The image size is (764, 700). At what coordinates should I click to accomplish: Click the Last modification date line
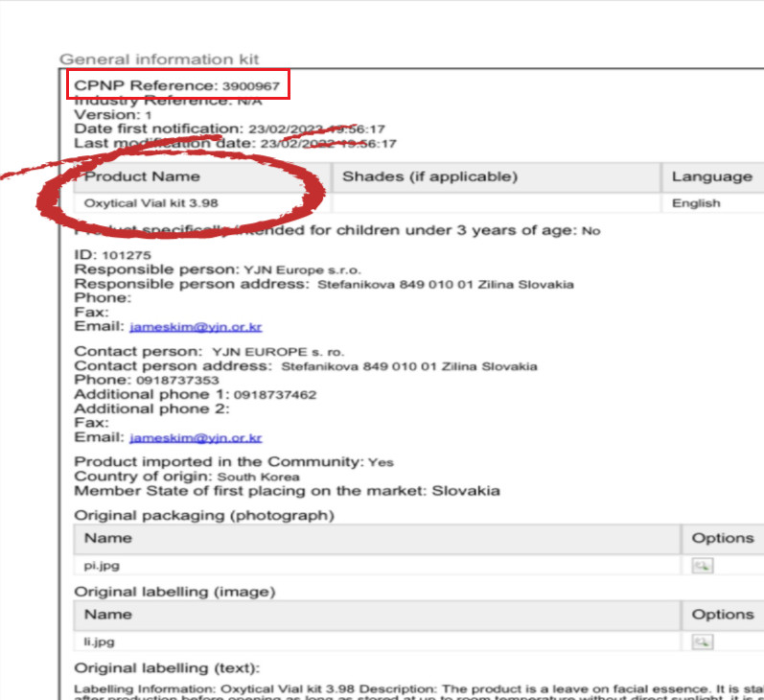(236, 143)
